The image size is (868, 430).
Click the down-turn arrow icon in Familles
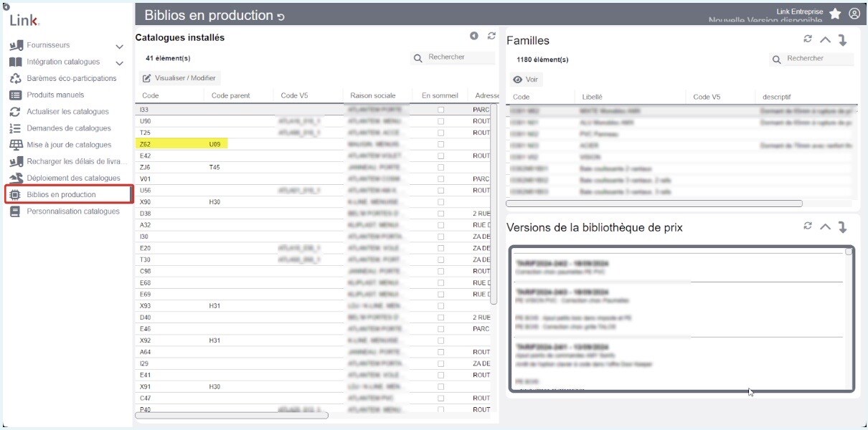[843, 40]
